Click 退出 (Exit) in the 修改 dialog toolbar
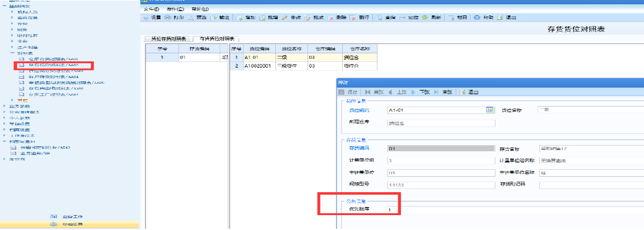Image resolution: width=644 pixels, height=230 pixels. [x=469, y=92]
